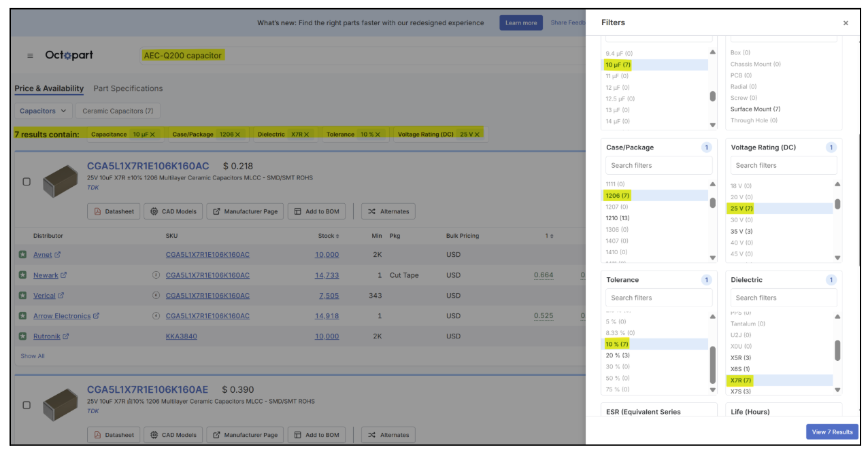The image size is (868, 456).
Task: Click Dielectric Search filters field
Action: [x=784, y=298]
